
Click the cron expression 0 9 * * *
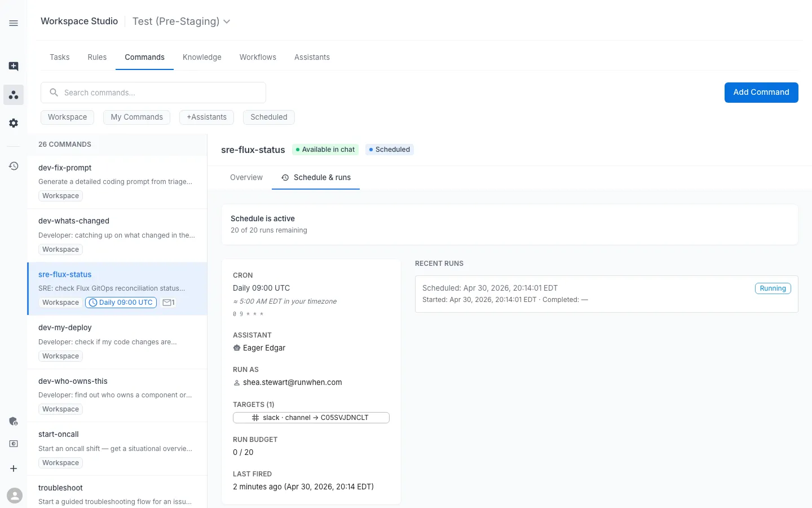click(x=248, y=314)
